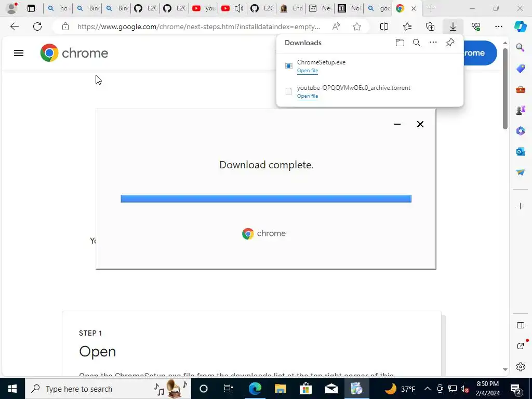
Task: Click the Chrome logo in page header
Action: (74, 53)
